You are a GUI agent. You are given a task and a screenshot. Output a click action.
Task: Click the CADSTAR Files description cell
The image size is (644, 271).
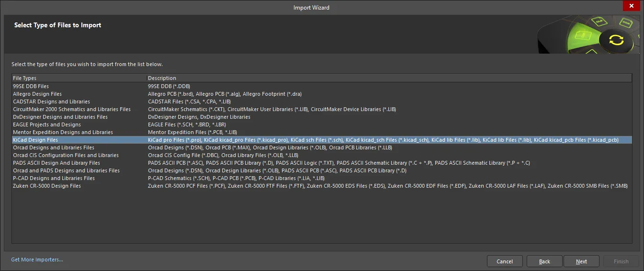click(x=189, y=102)
